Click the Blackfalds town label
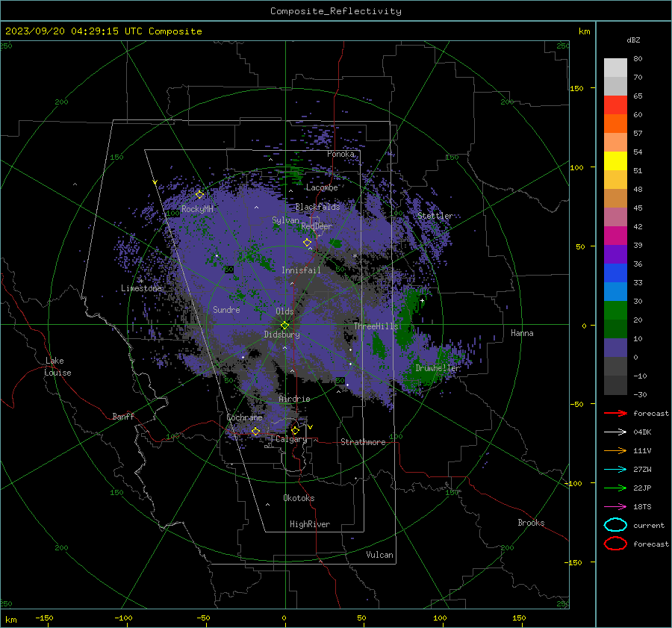Screen dimensions: 672x628 click(317, 207)
